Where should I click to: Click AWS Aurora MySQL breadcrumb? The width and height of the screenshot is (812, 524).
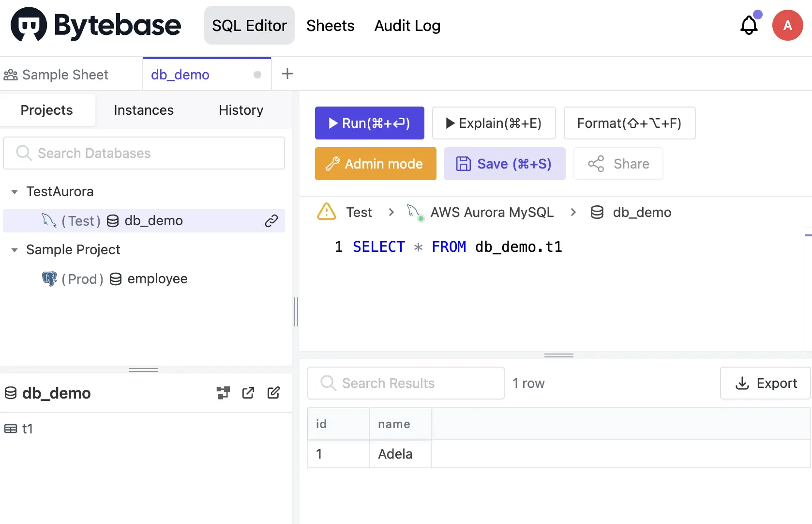click(x=492, y=212)
